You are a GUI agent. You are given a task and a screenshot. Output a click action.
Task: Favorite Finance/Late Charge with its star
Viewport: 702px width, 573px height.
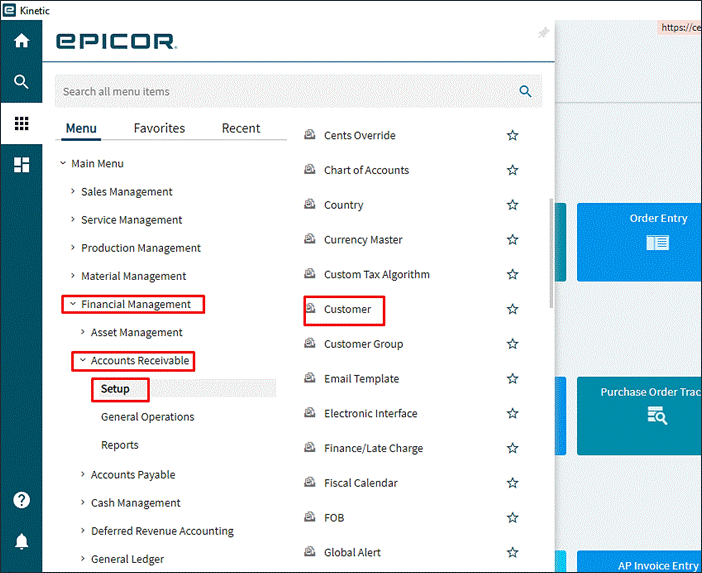tap(513, 448)
